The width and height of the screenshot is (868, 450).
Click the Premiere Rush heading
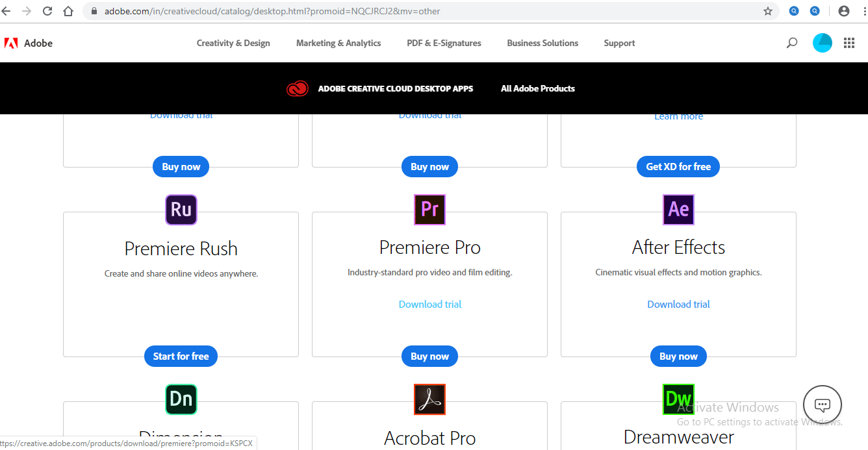point(181,249)
